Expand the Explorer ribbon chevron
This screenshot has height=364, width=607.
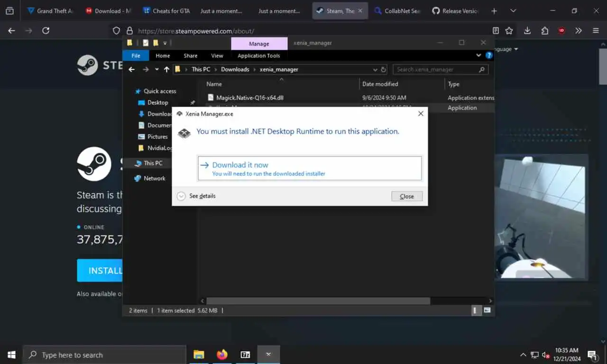(x=478, y=55)
